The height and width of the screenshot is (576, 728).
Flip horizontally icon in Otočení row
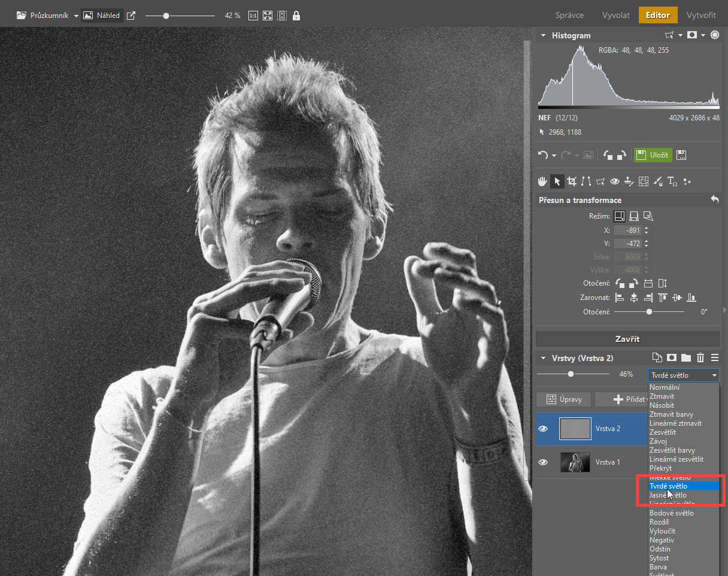[648, 283]
